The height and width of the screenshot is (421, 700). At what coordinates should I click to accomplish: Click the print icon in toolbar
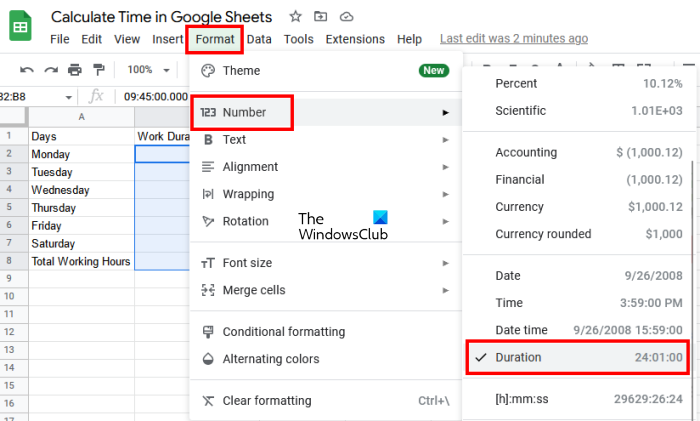(x=74, y=70)
